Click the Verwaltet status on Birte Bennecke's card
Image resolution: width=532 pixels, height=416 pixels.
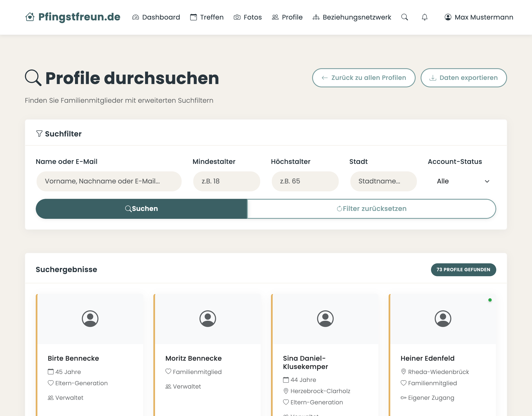click(x=65, y=397)
